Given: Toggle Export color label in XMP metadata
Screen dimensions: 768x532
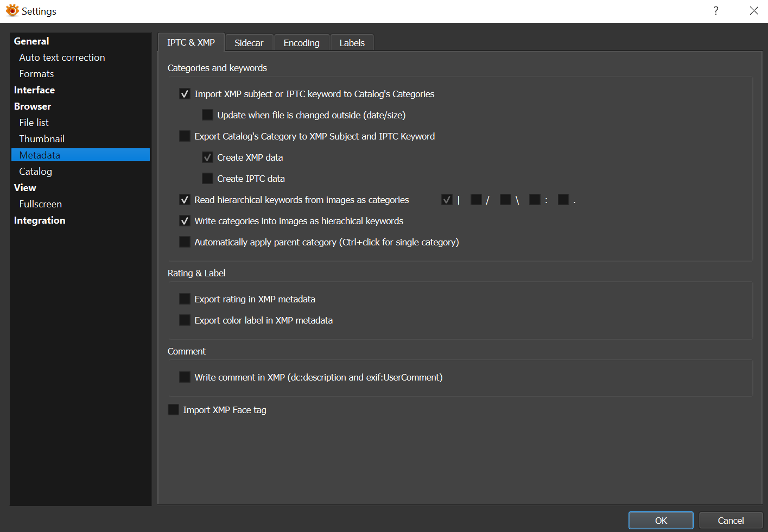Looking at the screenshot, I should pos(185,320).
